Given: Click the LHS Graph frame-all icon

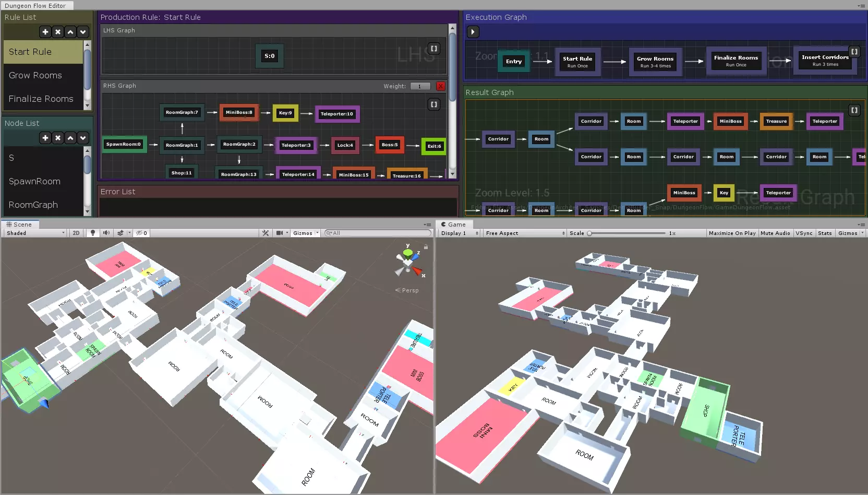Looking at the screenshot, I should click(433, 49).
